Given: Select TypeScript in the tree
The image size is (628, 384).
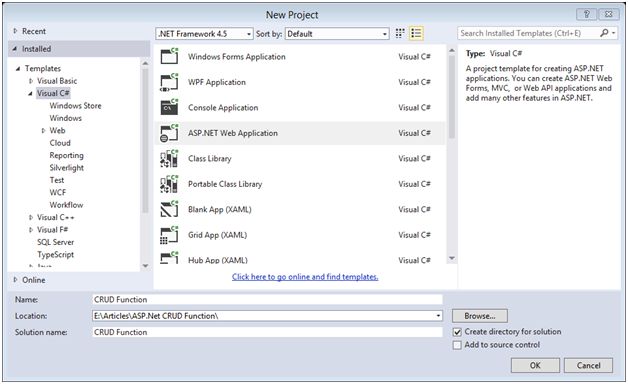Looking at the screenshot, I should coord(56,255).
